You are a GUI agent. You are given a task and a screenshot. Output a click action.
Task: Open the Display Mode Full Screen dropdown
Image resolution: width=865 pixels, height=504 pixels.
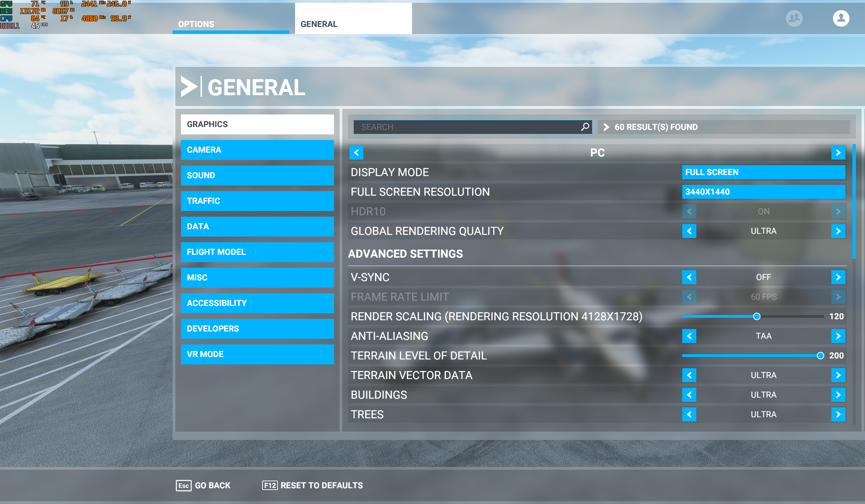(x=763, y=172)
